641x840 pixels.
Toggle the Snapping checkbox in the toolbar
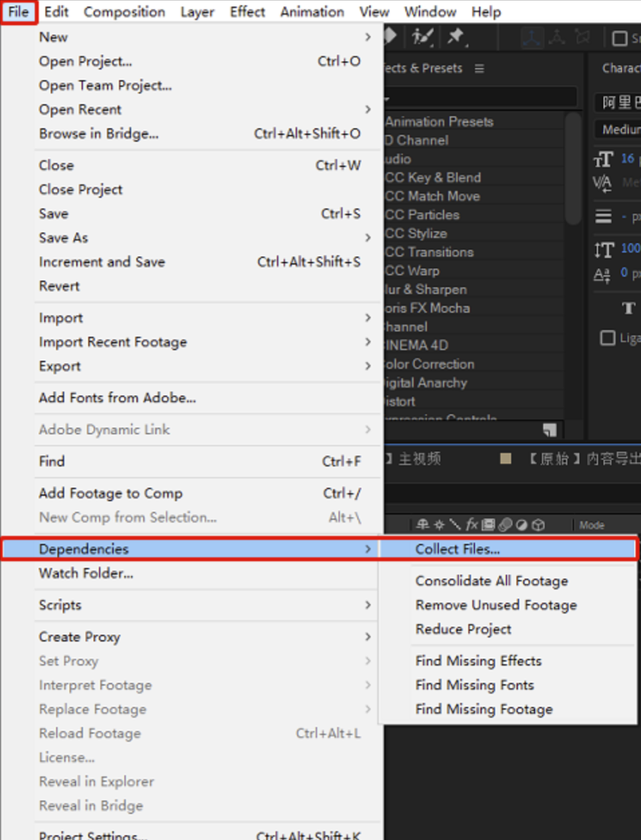tap(620, 38)
